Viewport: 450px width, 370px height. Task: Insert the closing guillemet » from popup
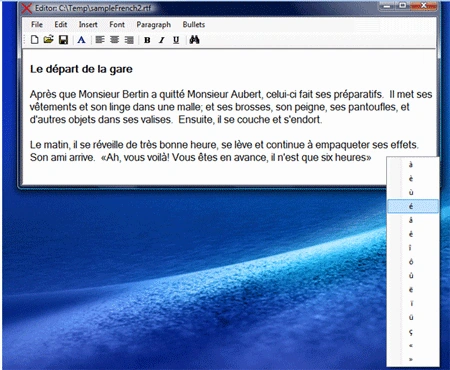[413, 359]
